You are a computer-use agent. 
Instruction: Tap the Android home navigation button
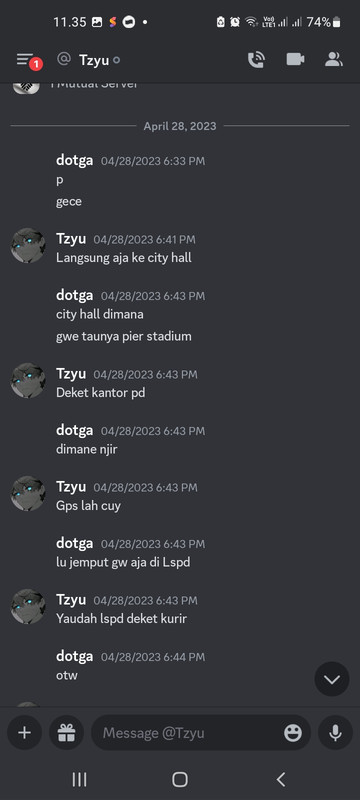(x=179, y=779)
